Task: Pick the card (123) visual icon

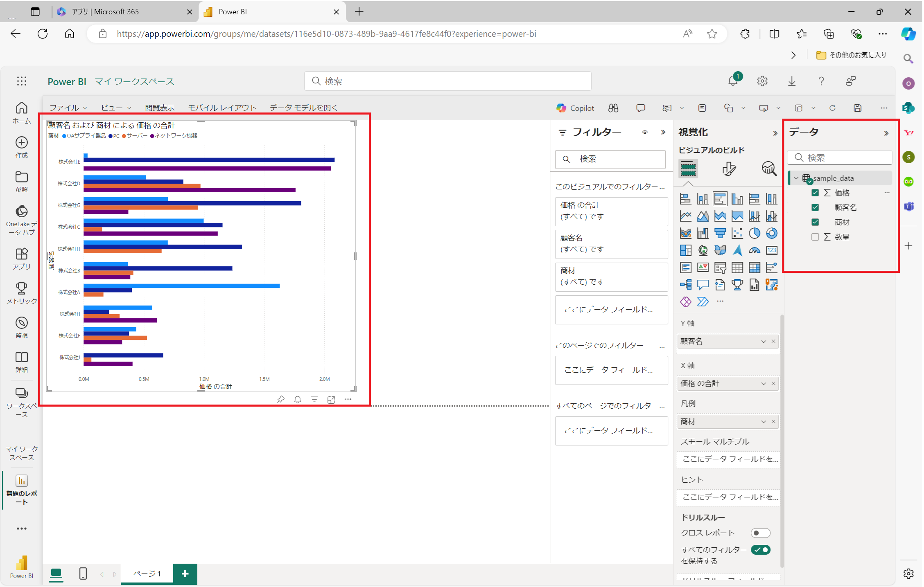Action: (771, 250)
